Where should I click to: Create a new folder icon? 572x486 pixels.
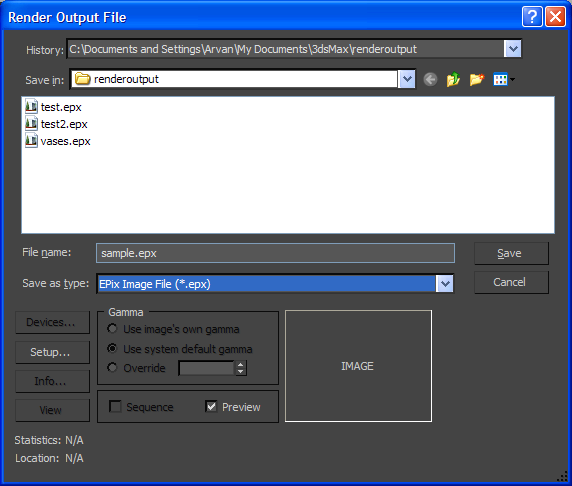coord(477,79)
